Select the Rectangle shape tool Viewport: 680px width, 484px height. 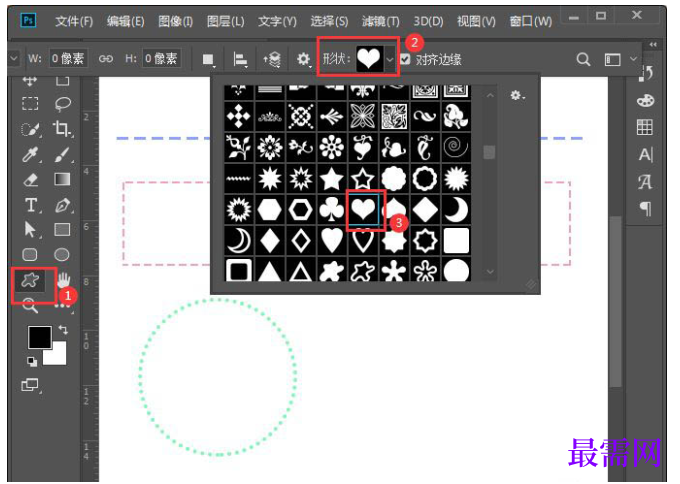[62, 229]
